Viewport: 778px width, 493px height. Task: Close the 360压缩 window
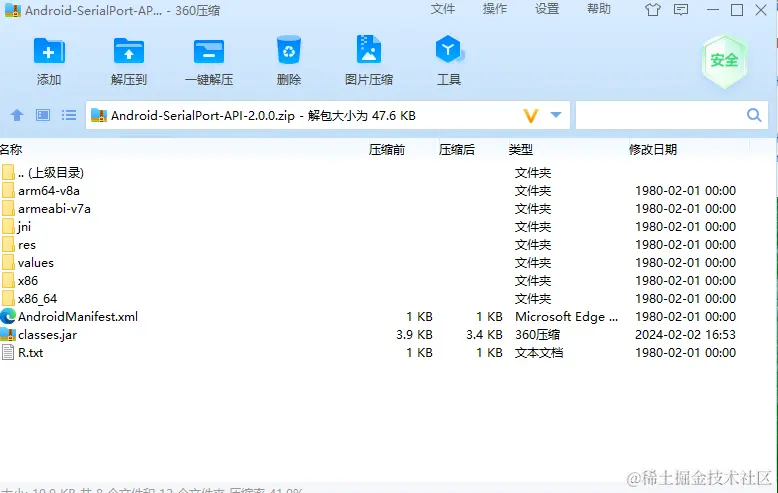click(761, 9)
